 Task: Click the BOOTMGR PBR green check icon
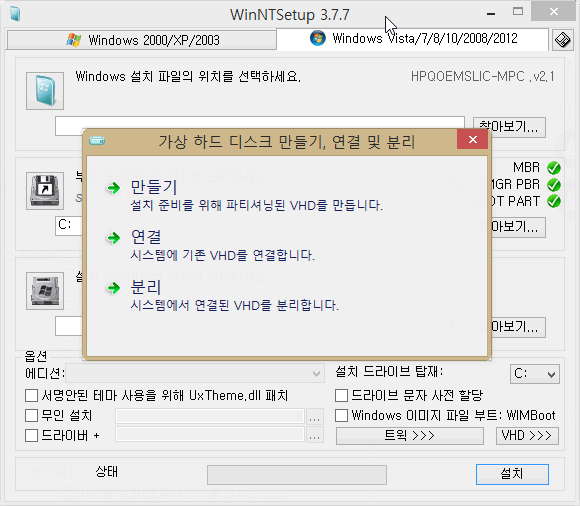pos(554,184)
